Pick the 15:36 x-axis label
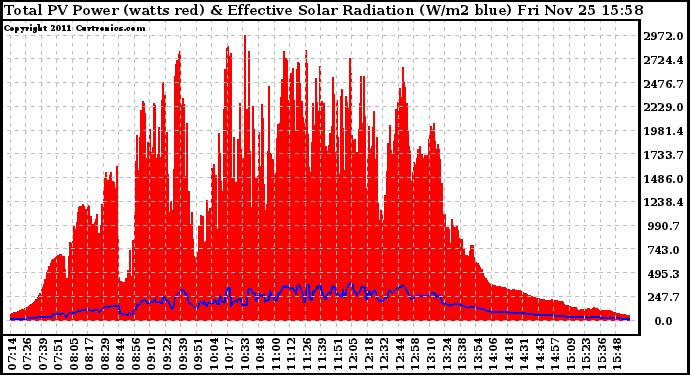This screenshot has width=690, height=375. [x=602, y=353]
